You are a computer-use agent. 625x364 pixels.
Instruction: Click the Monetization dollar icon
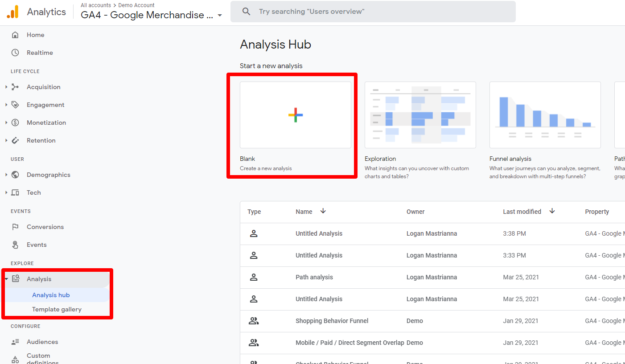[15, 123]
